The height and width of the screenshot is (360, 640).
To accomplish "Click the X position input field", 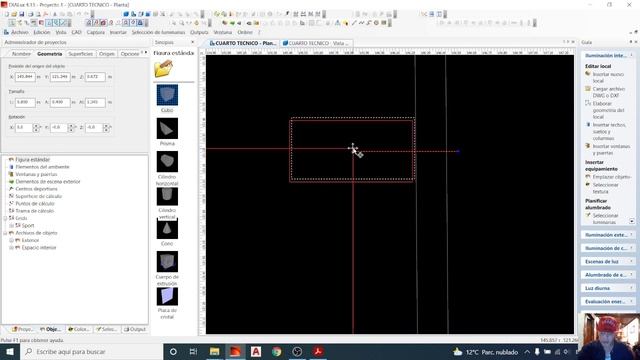I will (25, 77).
